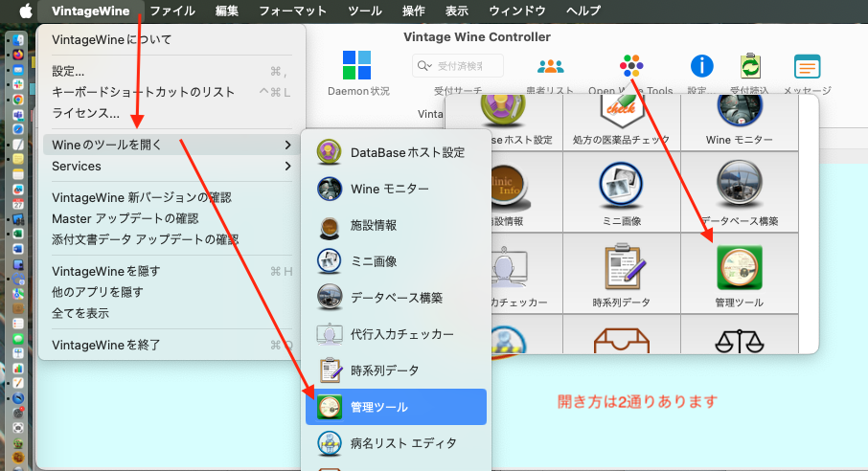Open the Apple menu
868x471 pixels.
pos(26,11)
